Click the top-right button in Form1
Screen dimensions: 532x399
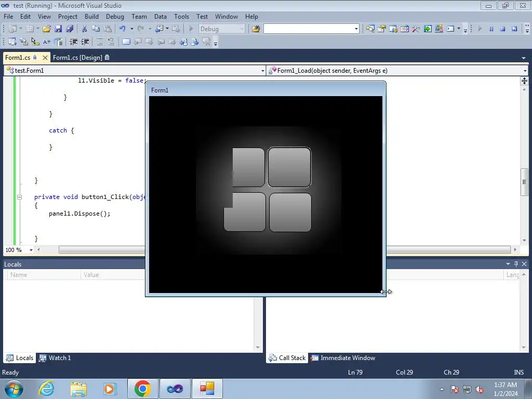coord(289,167)
